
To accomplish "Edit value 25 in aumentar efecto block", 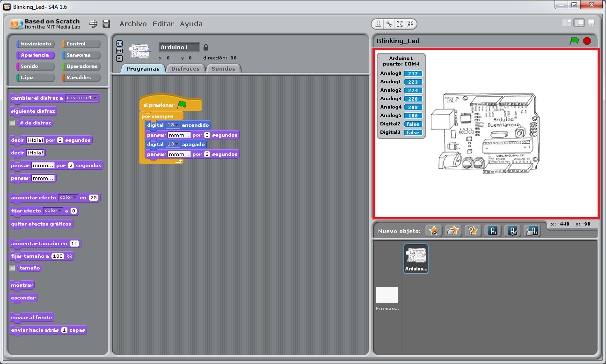I will [94, 198].
